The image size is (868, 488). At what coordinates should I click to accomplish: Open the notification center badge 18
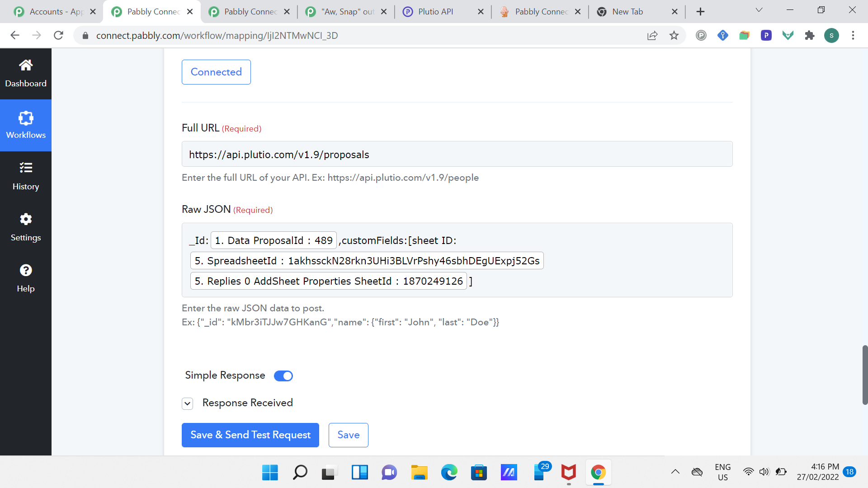point(850,472)
